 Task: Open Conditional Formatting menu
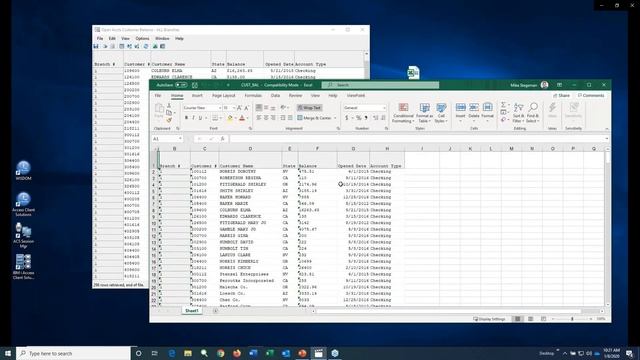click(403, 113)
